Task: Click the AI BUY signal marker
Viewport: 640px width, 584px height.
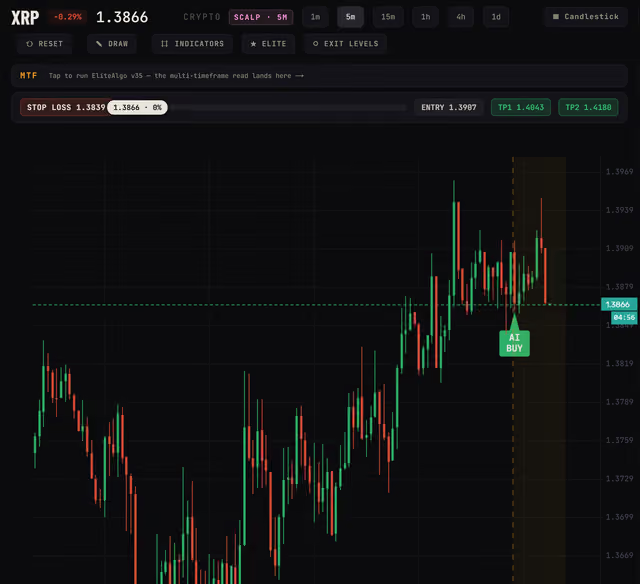Action: (514, 343)
